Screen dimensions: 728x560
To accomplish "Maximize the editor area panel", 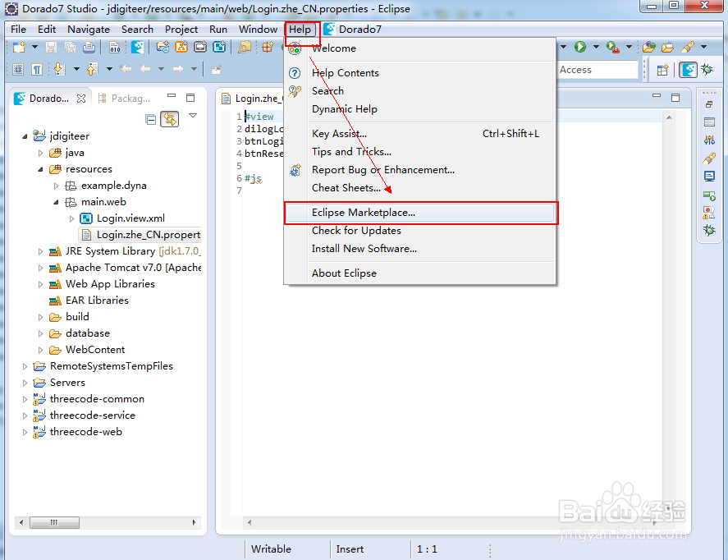I will [x=675, y=98].
